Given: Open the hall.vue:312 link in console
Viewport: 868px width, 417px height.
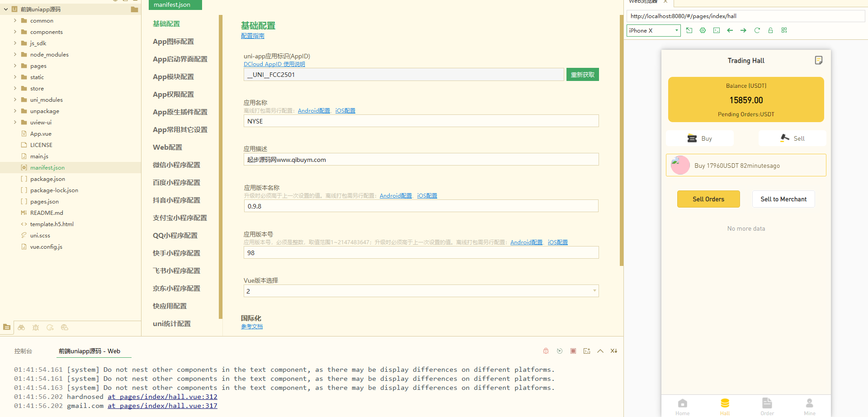Looking at the screenshot, I should (162, 397).
